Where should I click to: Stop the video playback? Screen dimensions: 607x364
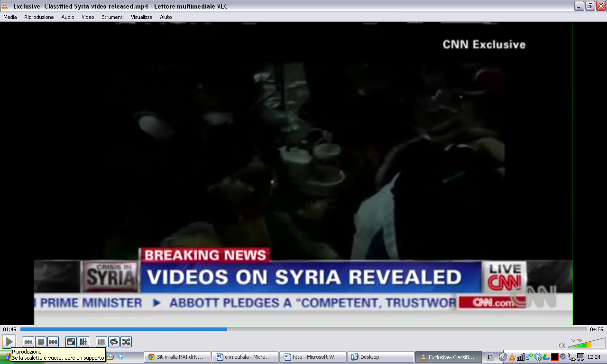click(41, 342)
